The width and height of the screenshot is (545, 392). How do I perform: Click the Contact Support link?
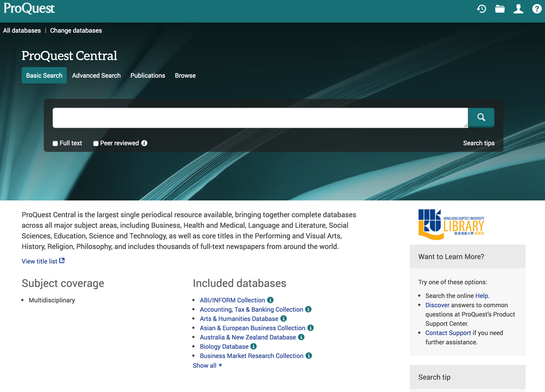pos(448,333)
